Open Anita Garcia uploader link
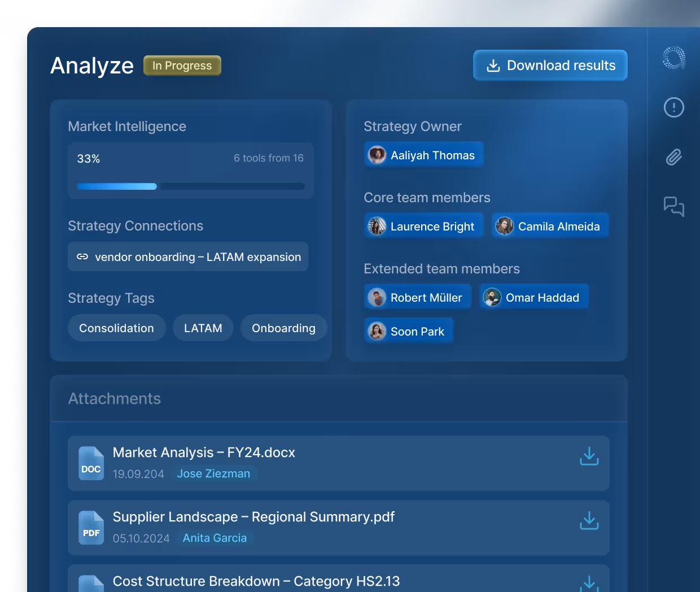This screenshot has width=700, height=592. 215,538
